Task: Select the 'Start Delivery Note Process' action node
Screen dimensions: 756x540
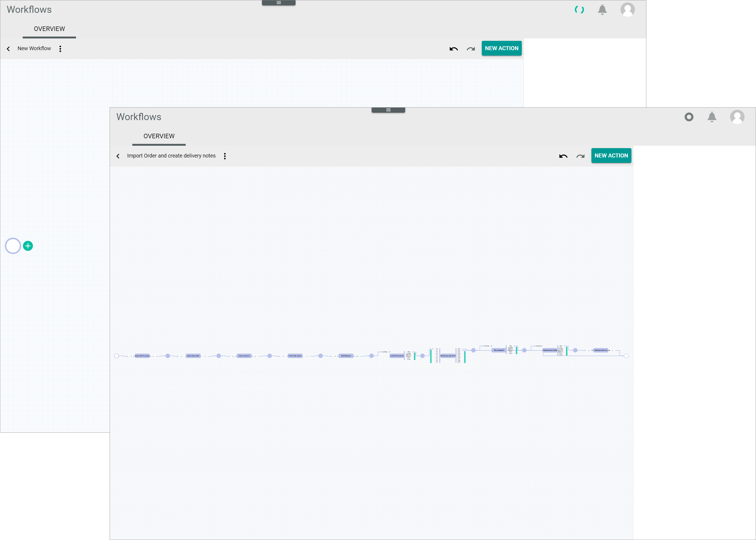Action: coord(600,350)
